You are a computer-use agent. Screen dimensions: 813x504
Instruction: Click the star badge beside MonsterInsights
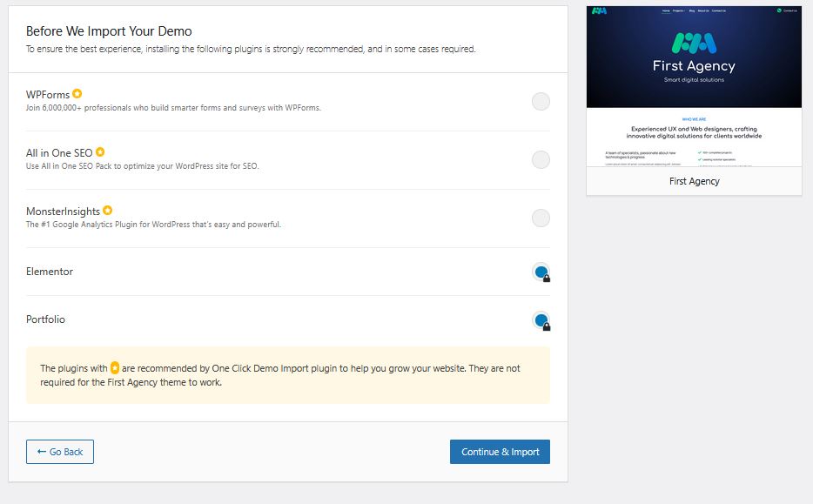(x=107, y=211)
